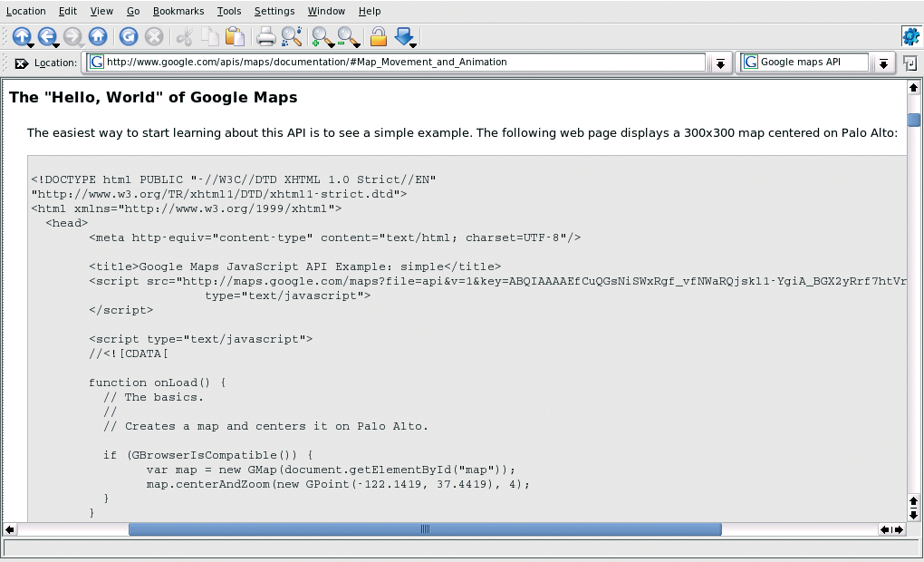Focus the 'Google maps API' search box
Viewport: 924px width, 562px height.
(804, 62)
